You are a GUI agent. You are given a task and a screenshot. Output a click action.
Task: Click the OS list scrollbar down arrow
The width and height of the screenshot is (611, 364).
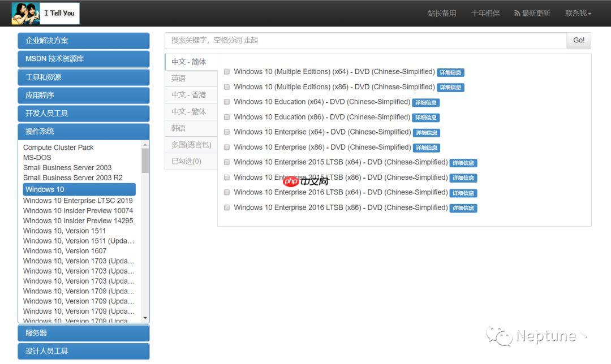145,318
